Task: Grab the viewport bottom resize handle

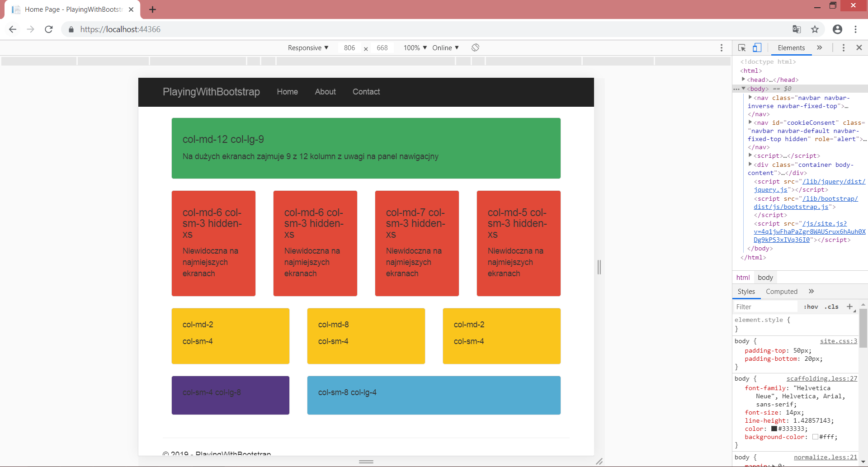Action: 366,462
